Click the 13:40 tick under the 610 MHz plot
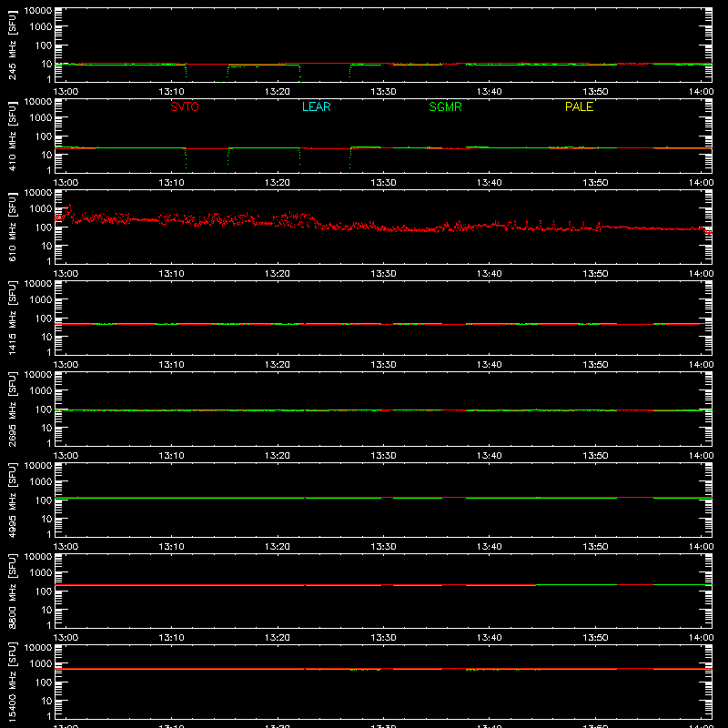Viewport: 728px width, 728px height. [x=489, y=274]
